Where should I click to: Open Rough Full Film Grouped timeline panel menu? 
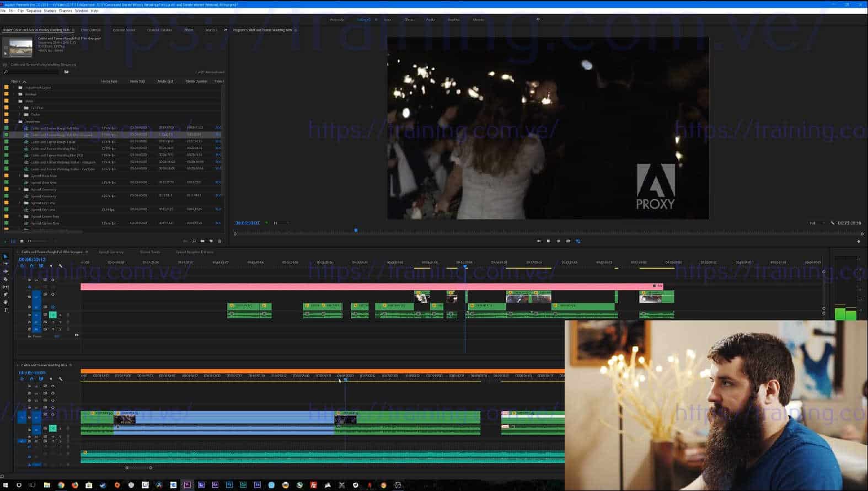coord(87,252)
